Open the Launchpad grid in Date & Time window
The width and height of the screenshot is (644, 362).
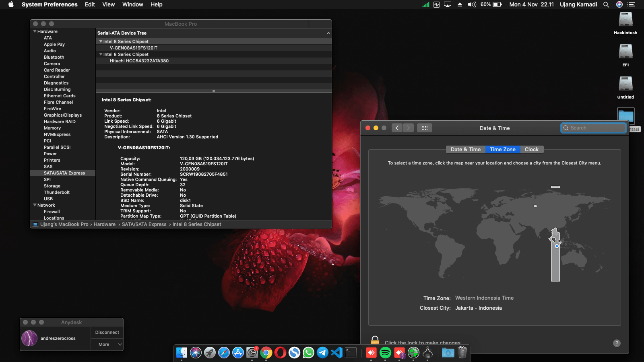424,128
